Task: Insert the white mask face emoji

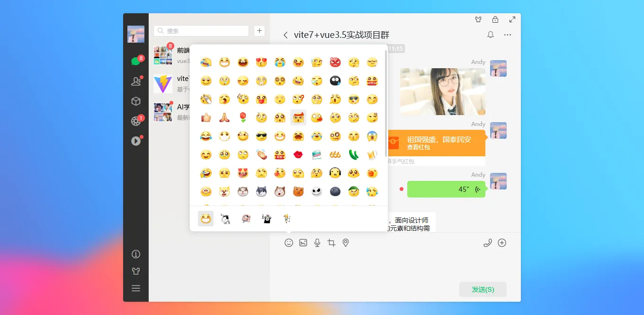Action: point(224,136)
